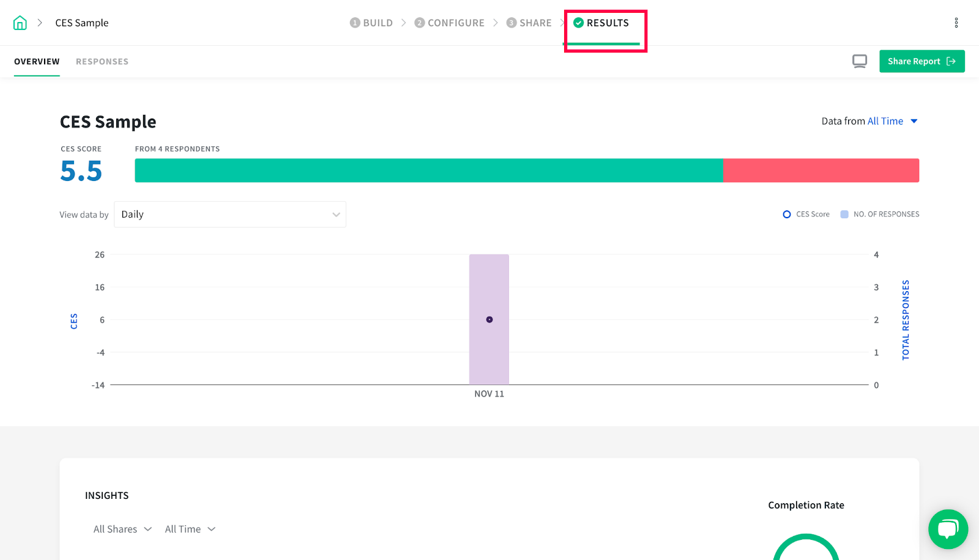Toggle the No. of Responses legend marker
The width and height of the screenshot is (979, 560).
844,214
